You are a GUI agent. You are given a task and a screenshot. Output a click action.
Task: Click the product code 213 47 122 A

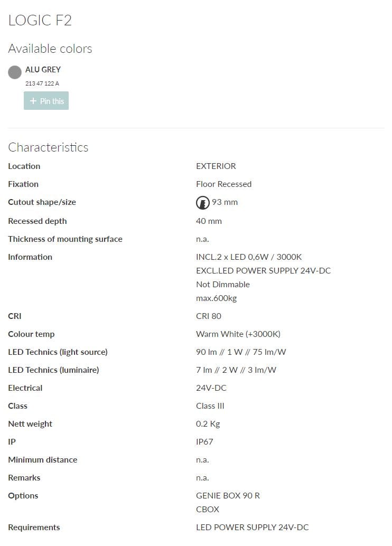coord(42,83)
